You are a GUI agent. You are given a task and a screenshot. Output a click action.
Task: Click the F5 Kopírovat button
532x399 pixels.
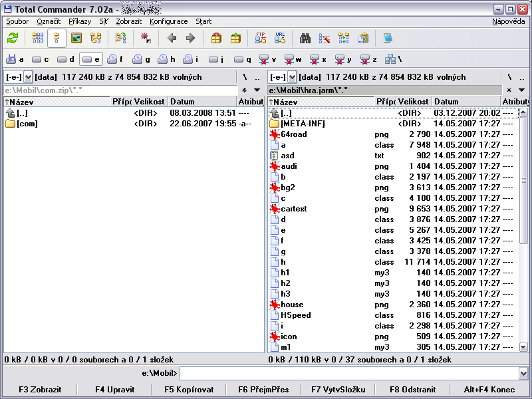189,390
